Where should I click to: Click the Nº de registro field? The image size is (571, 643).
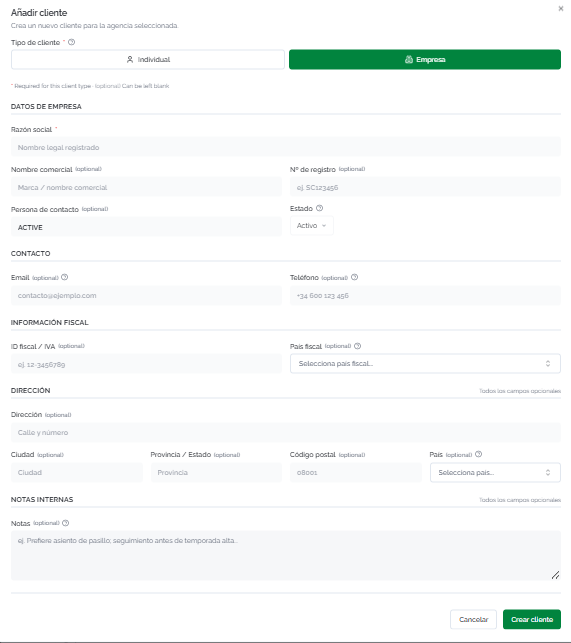425,187
